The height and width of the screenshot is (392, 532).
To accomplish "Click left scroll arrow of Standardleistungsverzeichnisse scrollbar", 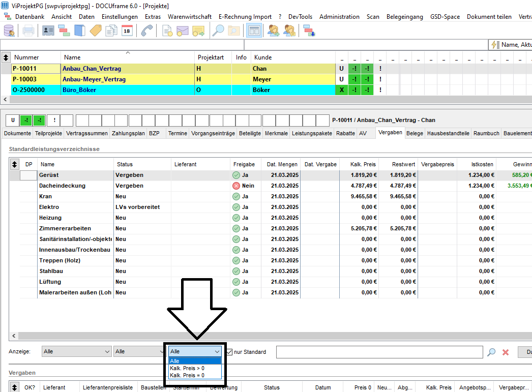I will [x=14, y=336].
